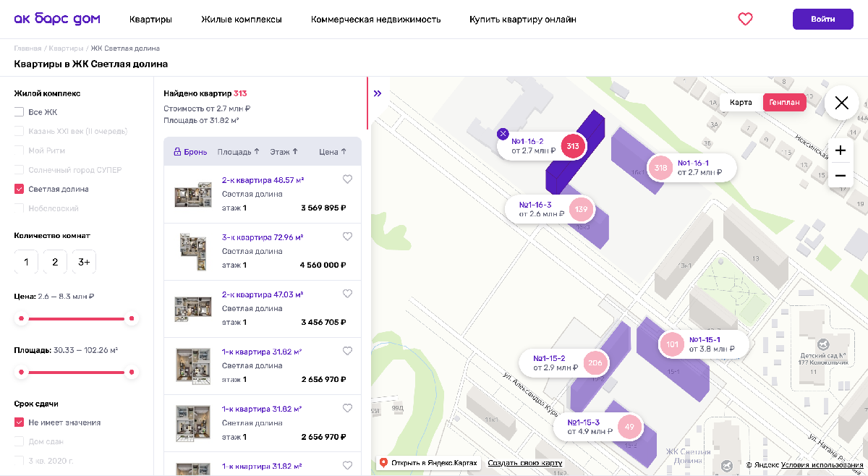The height and width of the screenshot is (476, 868).
Task: Zoom out the map with minus
Action: pyautogui.click(x=841, y=175)
